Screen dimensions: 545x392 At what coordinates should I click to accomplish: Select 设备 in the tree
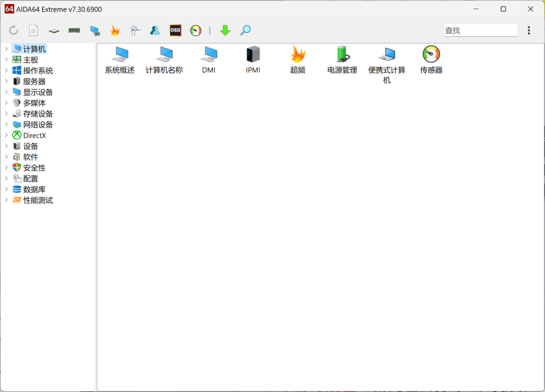coord(25,146)
